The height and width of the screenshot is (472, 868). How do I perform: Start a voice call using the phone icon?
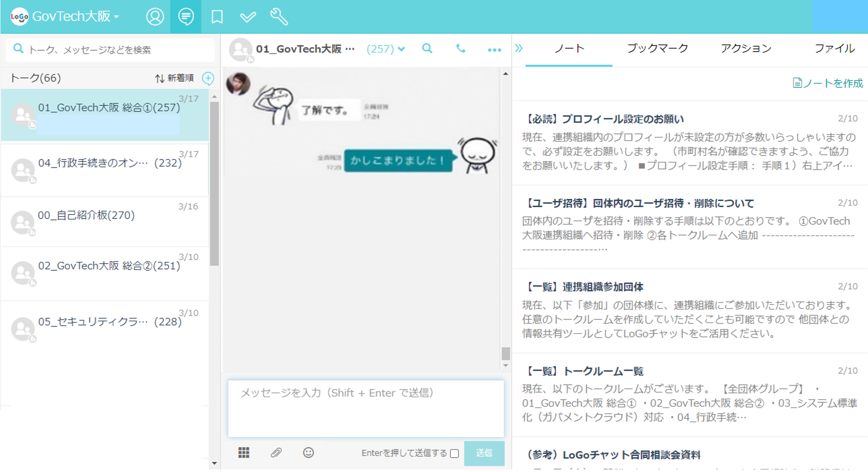pyautogui.click(x=461, y=49)
